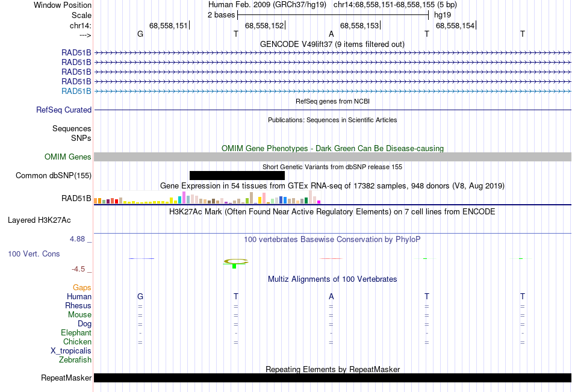572x392 pixels.
Task: Select the Chicken species label
Action: click(x=77, y=341)
